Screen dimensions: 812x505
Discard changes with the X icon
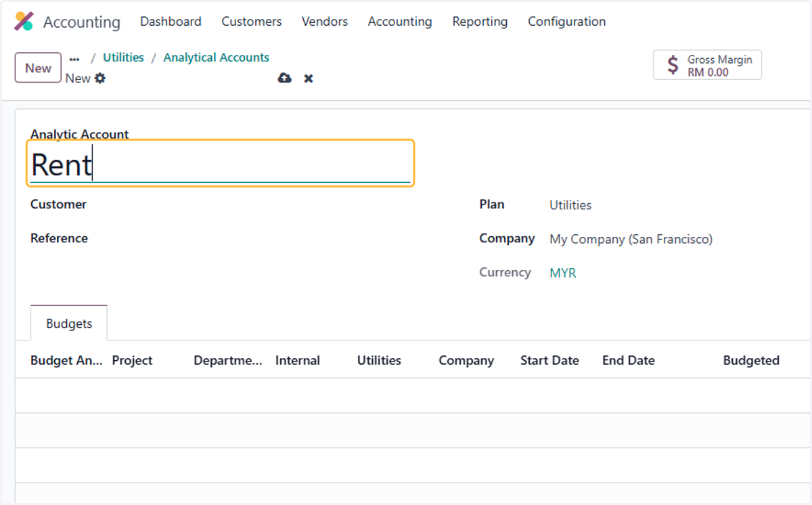309,79
